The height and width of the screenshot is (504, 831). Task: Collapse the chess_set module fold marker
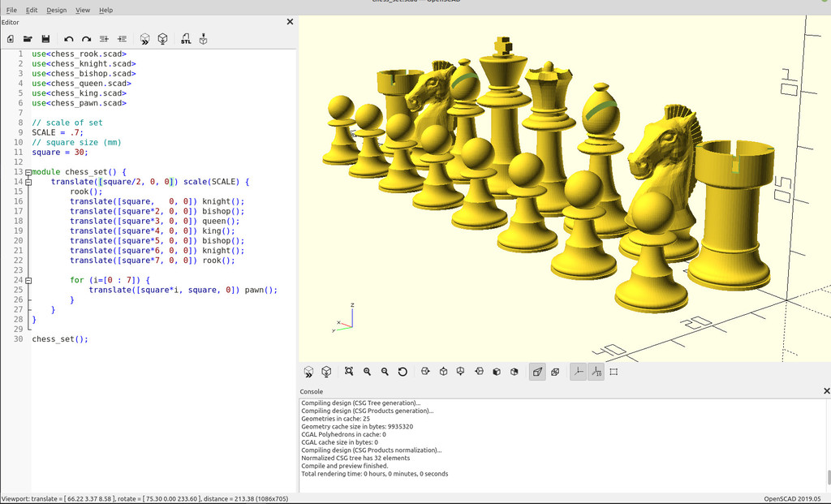pos(28,172)
